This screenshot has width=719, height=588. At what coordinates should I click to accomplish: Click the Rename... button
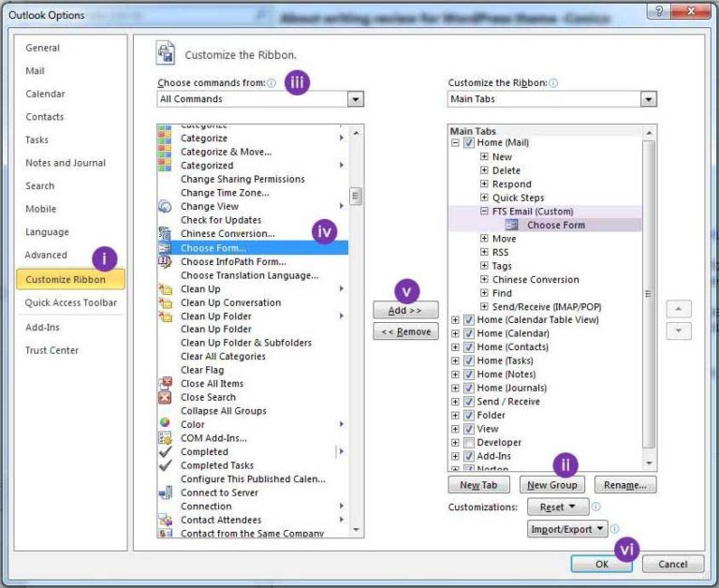[625, 485]
